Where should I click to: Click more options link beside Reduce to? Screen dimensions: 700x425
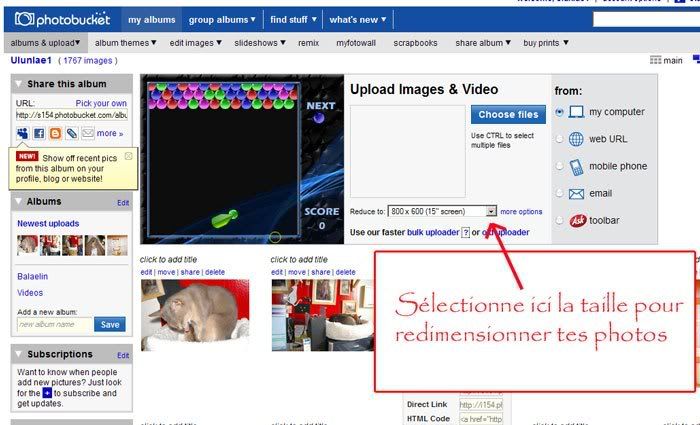pyautogui.click(x=521, y=212)
